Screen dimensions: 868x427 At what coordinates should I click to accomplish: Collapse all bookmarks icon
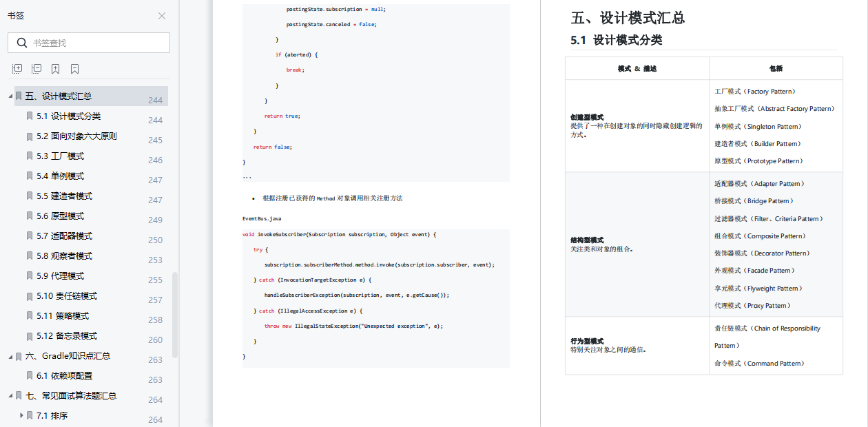click(37, 69)
